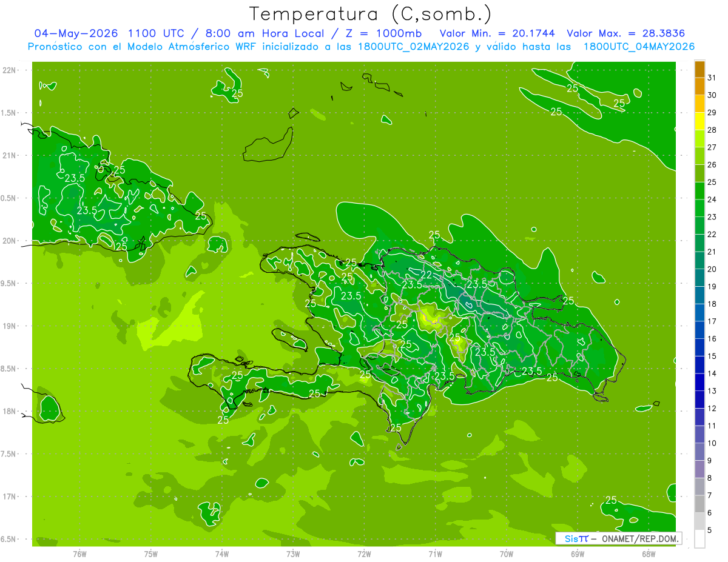Click the yellow 28 degree legend swatch
Screen dimensions: 728x562
[699, 121]
